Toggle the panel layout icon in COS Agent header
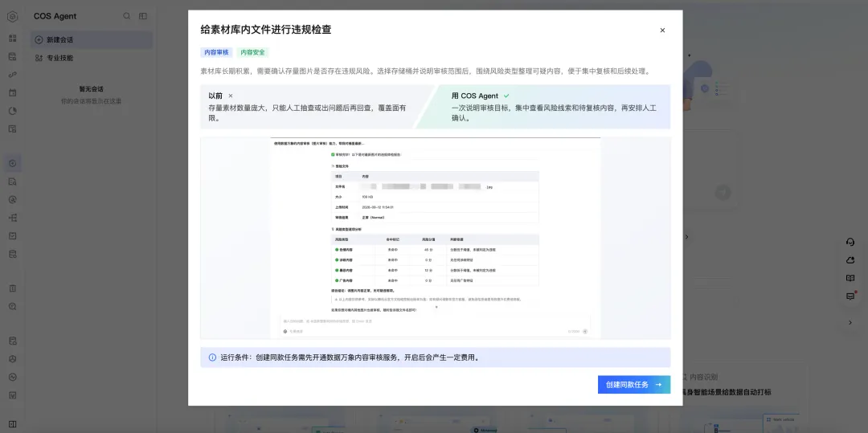868x433 pixels. [x=143, y=16]
